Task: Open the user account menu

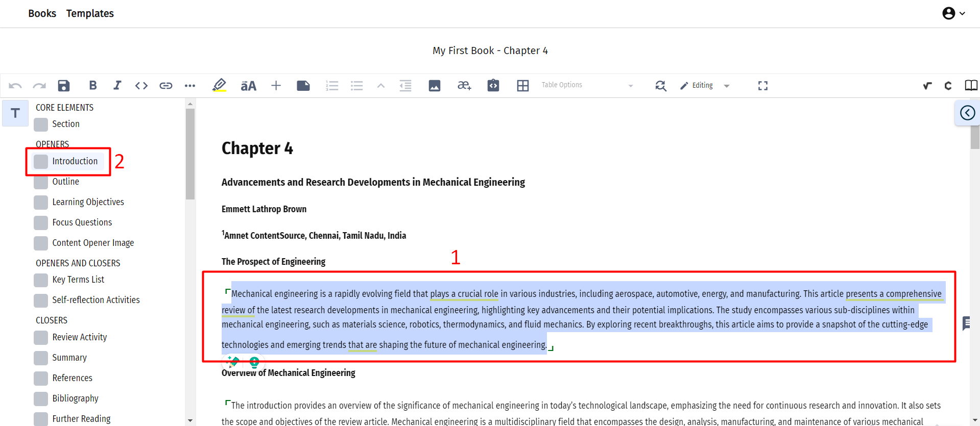Action: click(x=953, y=13)
